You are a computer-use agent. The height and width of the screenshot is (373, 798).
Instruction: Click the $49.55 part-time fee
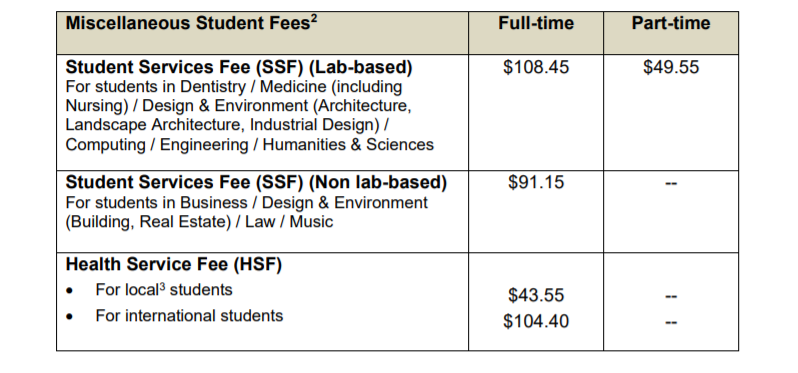coord(671,67)
